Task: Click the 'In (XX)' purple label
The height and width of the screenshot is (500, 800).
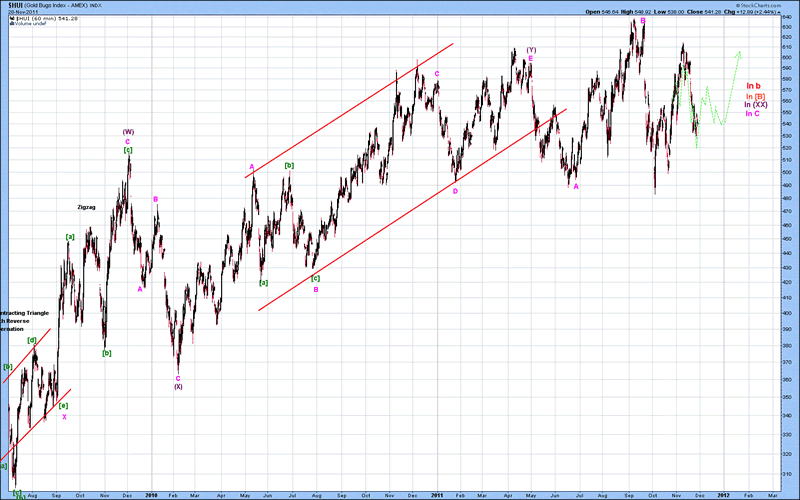Action: click(756, 105)
